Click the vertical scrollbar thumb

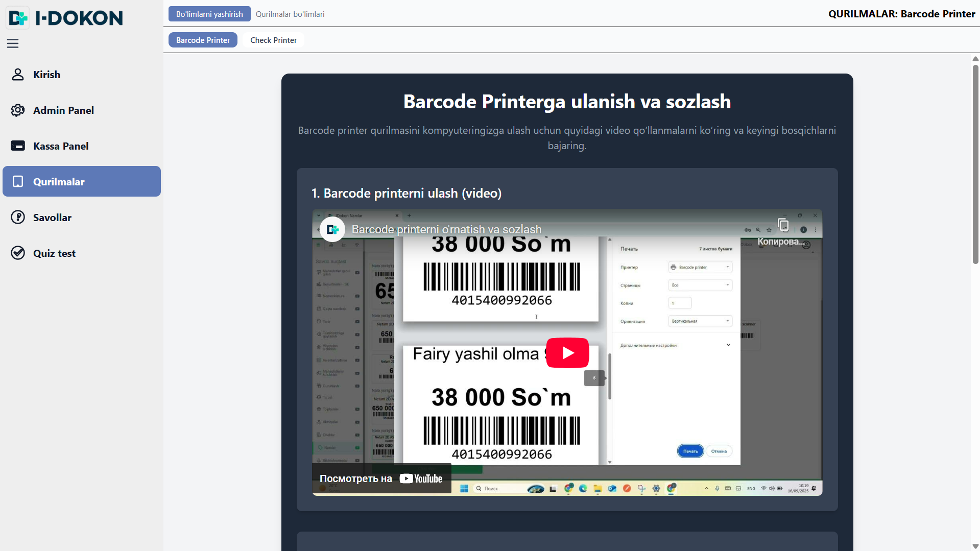[x=975, y=163]
